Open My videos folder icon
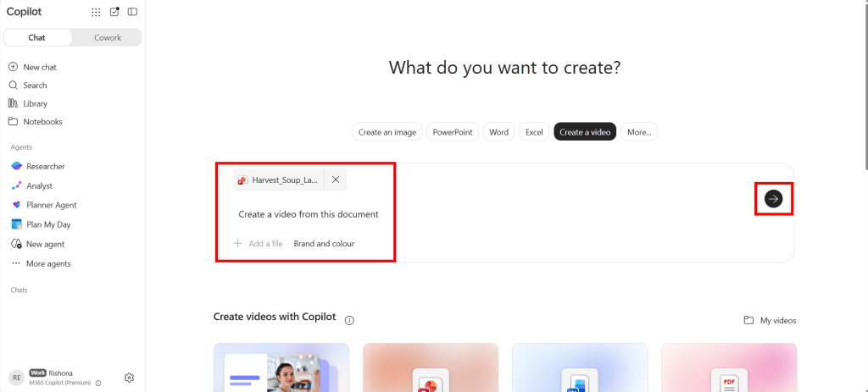This screenshot has width=868, height=392. click(x=748, y=320)
